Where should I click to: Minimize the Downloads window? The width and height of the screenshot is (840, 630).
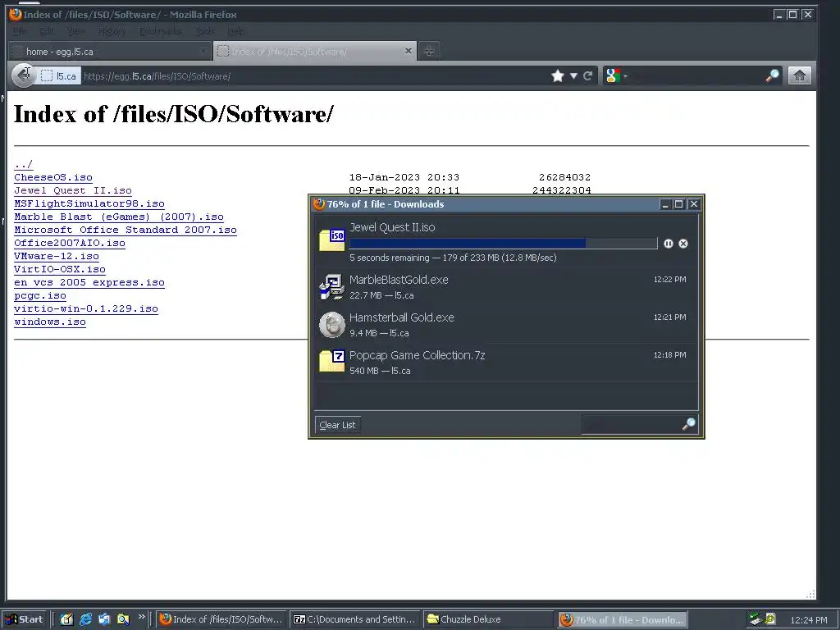tap(664, 204)
